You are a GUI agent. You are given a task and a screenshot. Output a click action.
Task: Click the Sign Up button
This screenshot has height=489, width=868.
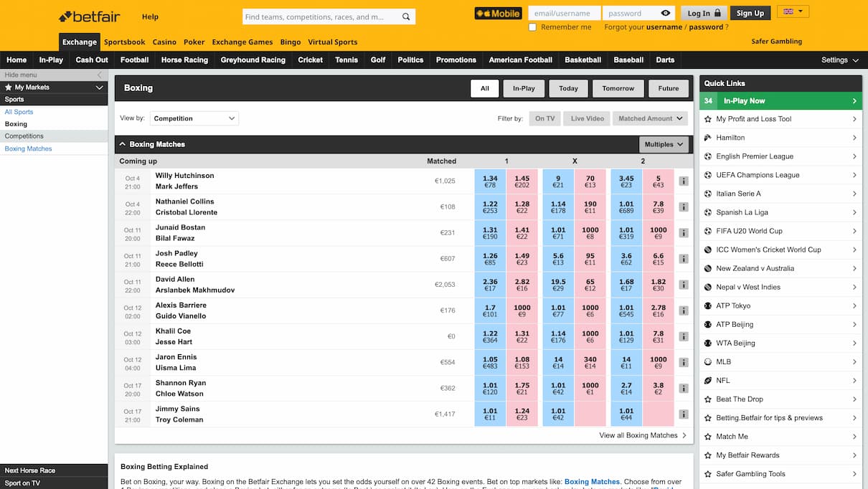pyautogui.click(x=750, y=13)
